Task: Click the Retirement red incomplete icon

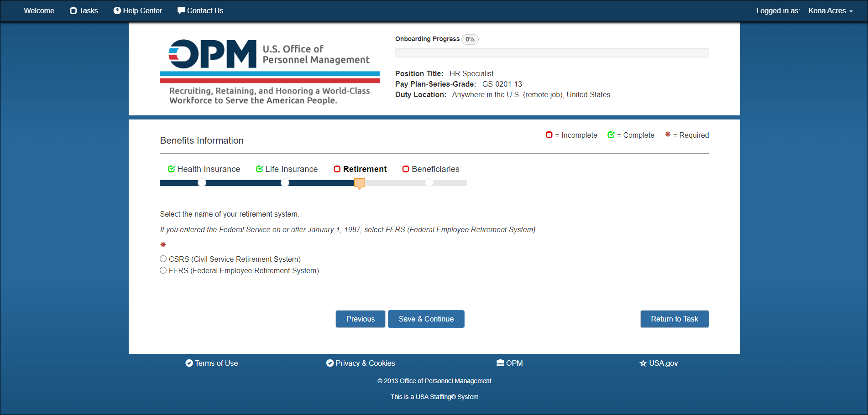Action: click(337, 169)
